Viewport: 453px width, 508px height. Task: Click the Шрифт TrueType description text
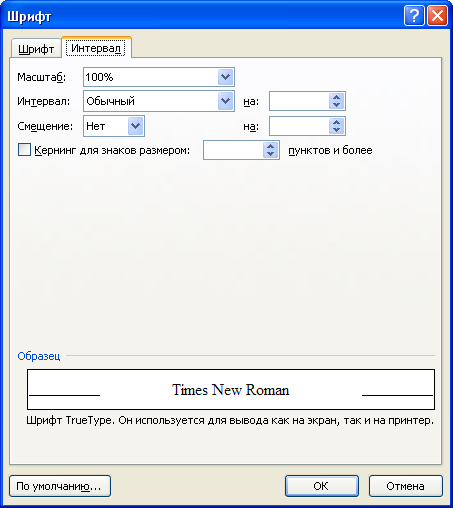click(230, 420)
